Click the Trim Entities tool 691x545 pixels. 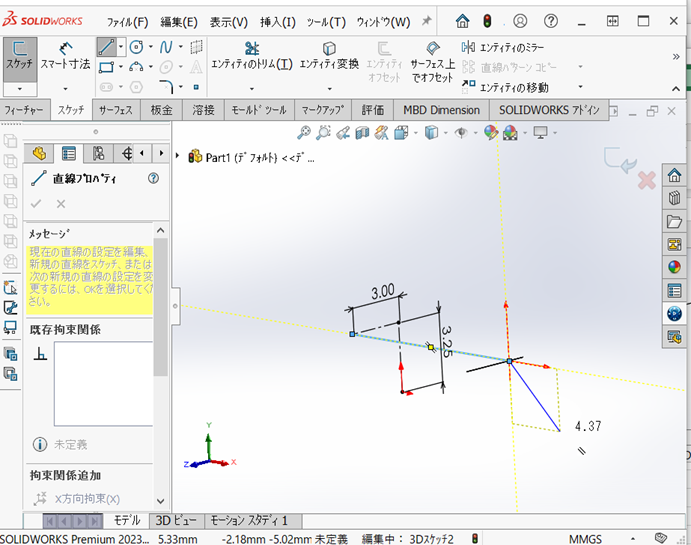[251, 55]
